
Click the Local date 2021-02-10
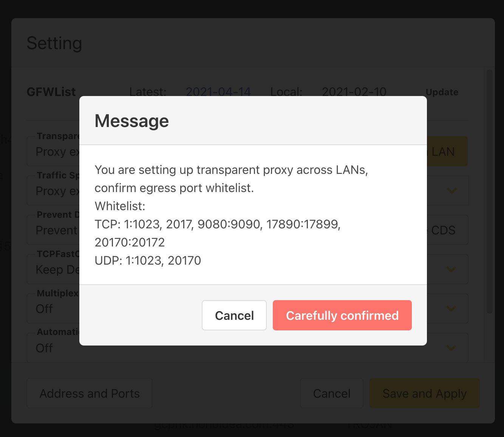[354, 92]
